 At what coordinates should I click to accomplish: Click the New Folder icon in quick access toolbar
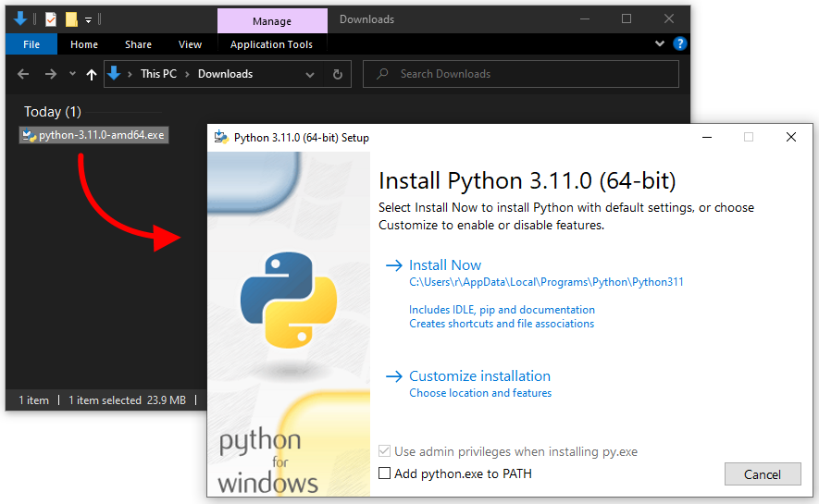(71, 19)
